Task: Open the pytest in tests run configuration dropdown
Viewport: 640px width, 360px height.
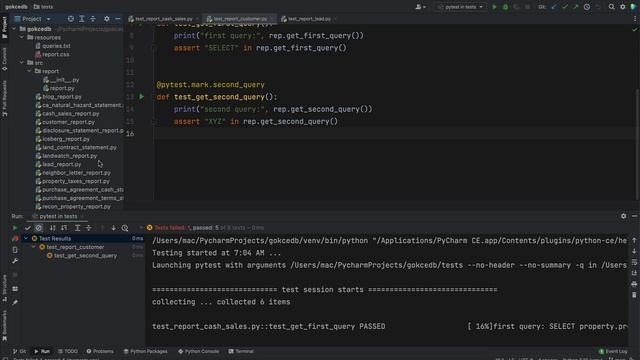Action: click(x=460, y=7)
